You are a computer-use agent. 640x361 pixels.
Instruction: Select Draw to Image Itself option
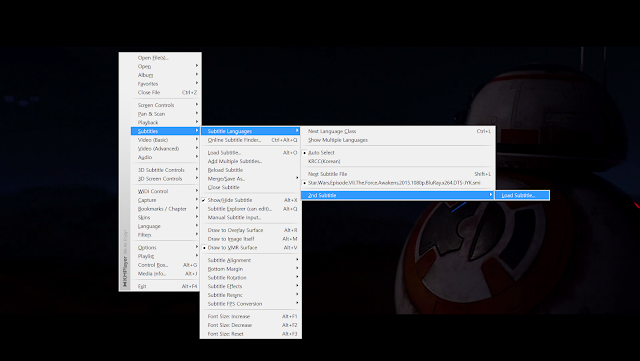pos(251,239)
